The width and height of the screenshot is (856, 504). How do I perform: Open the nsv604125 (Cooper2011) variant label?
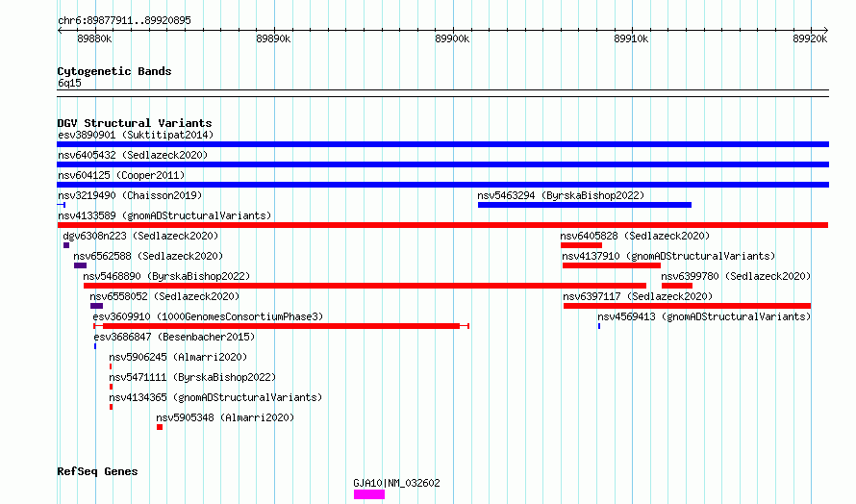click(x=121, y=175)
